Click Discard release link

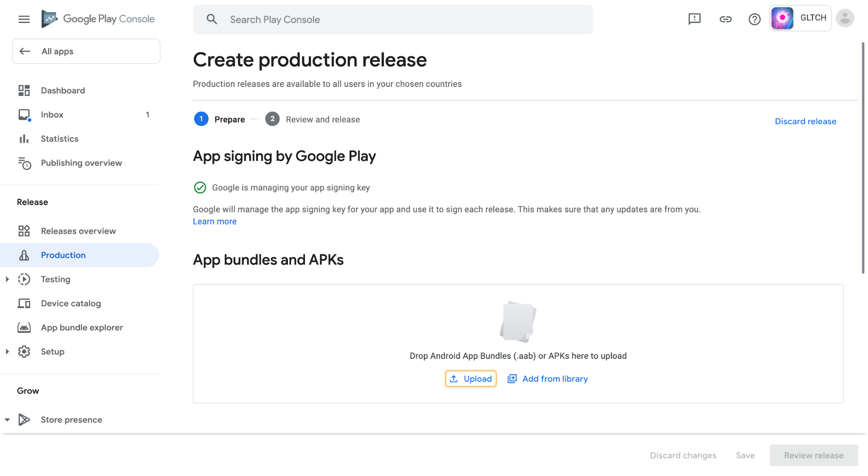805,121
